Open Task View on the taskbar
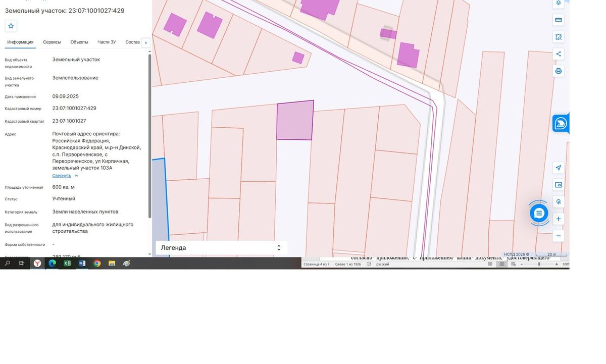 (x=22, y=263)
